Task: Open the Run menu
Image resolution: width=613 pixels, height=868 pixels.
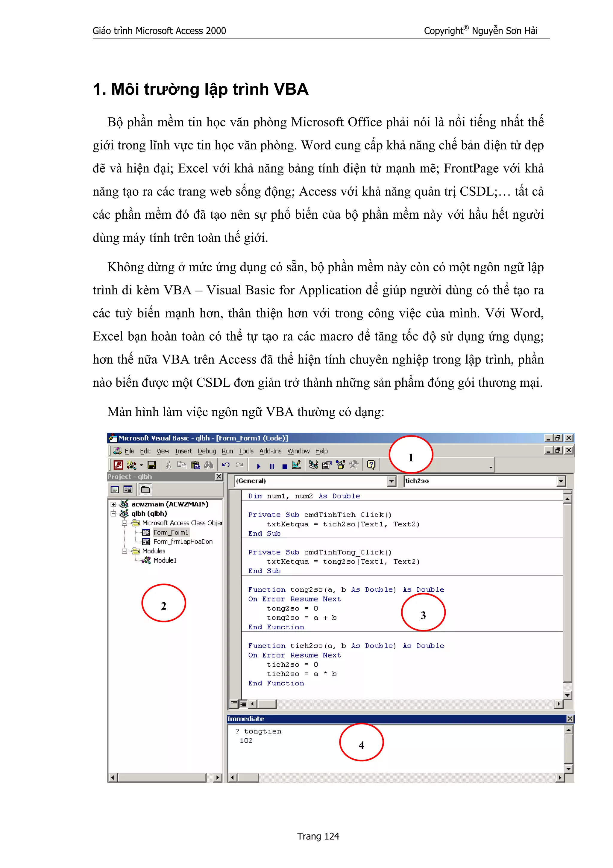Action: (x=227, y=451)
